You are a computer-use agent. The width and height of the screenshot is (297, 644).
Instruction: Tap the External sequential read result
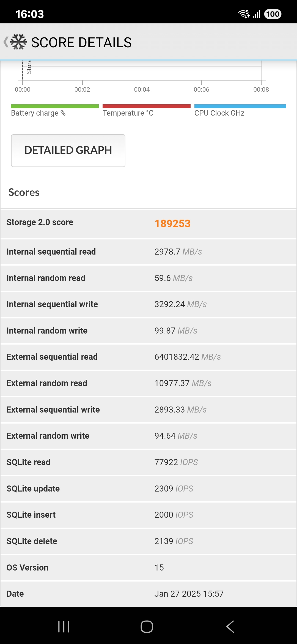(188, 357)
